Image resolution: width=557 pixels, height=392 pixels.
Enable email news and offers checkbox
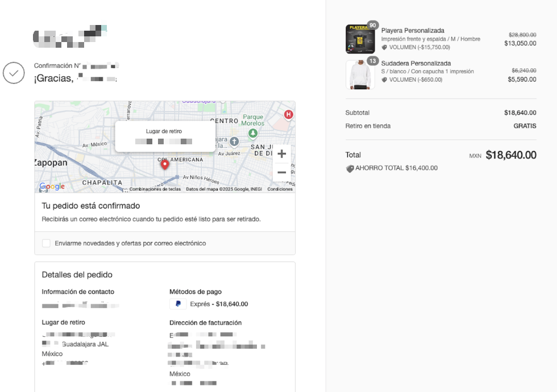point(46,243)
